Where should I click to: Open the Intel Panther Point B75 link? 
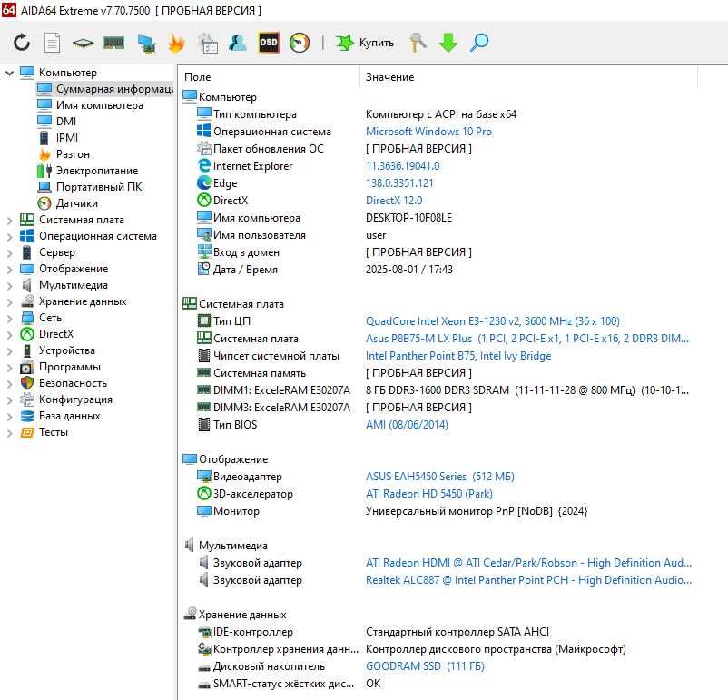tap(458, 356)
